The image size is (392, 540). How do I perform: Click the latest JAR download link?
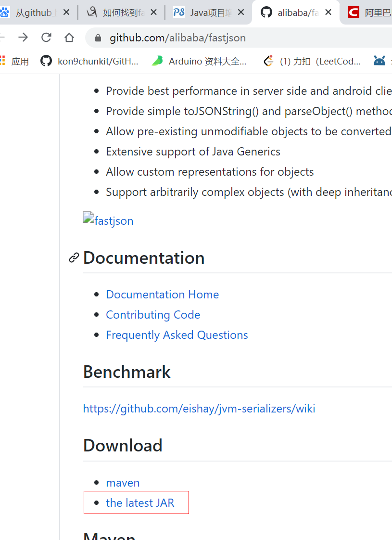click(140, 503)
